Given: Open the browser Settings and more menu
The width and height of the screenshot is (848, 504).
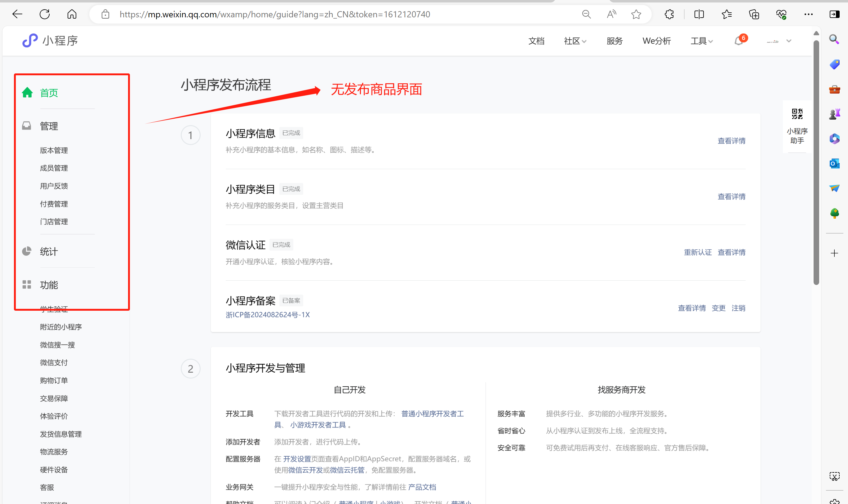Looking at the screenshot, I should 809,14.
